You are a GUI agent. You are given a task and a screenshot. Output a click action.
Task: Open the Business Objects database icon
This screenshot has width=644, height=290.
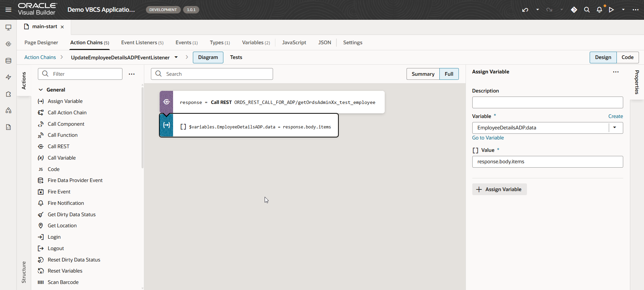pos(8,61)
